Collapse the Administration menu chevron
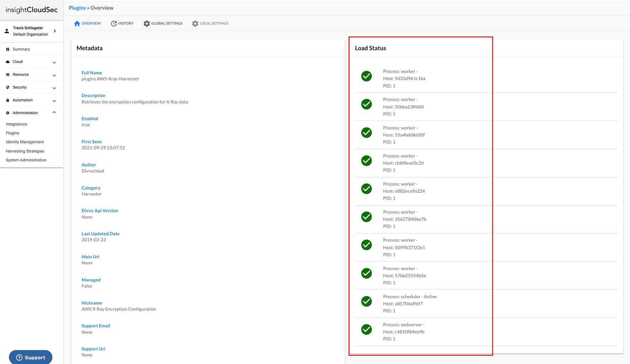Screen dimensions: 630x364 [x=54, y=113]
